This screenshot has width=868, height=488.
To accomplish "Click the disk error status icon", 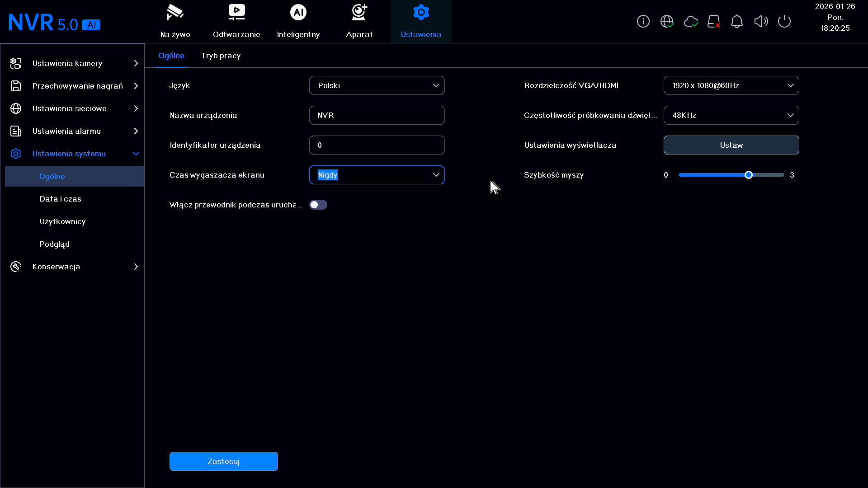I will pyautogui.click(x=714, y=21).
